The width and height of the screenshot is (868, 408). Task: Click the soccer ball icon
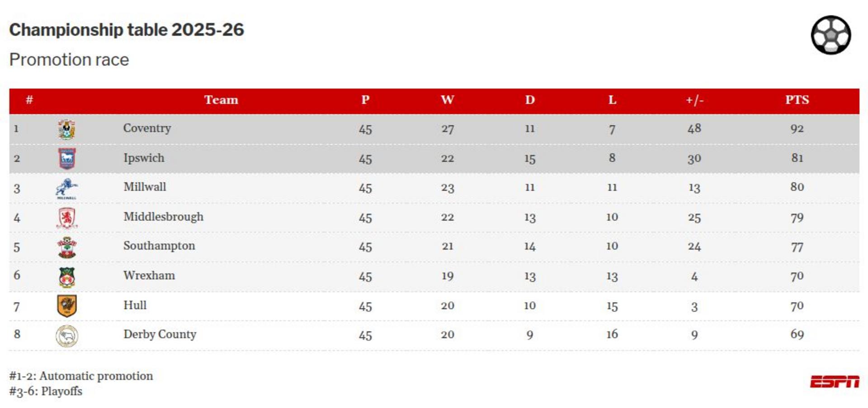click(x=830, y=35)
